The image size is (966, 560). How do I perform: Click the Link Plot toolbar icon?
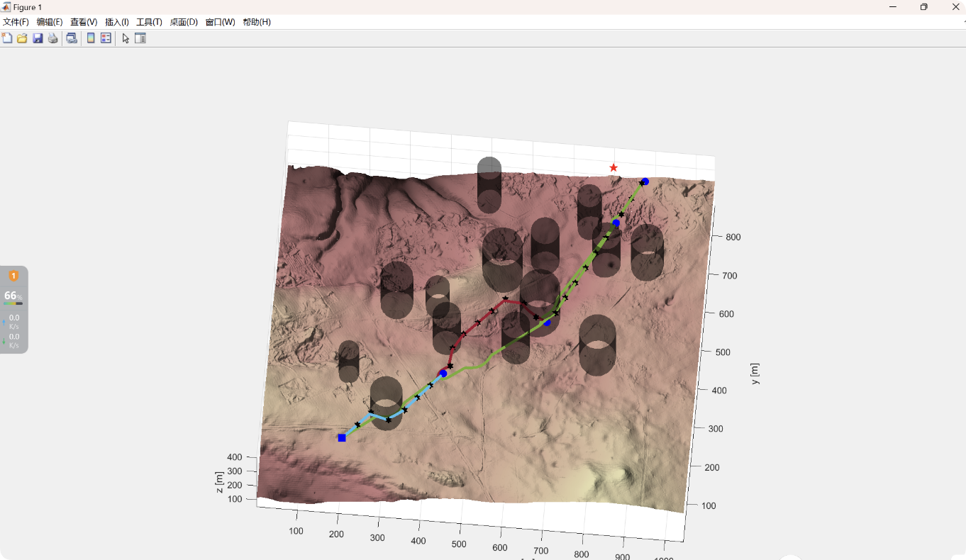(x=72, y=38)
